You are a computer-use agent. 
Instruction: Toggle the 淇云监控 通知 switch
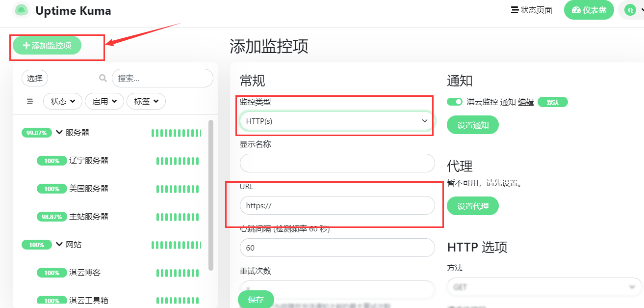coord(455,102)
